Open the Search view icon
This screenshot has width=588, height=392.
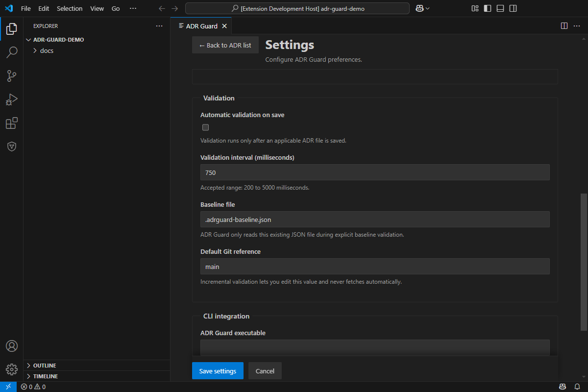click(12, 52)
